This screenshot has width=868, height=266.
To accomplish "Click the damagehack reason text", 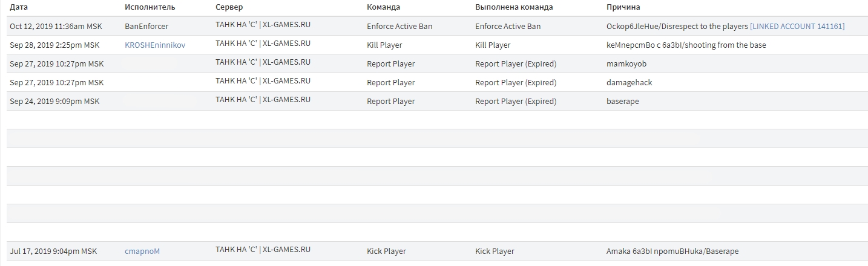I will 629,83.
